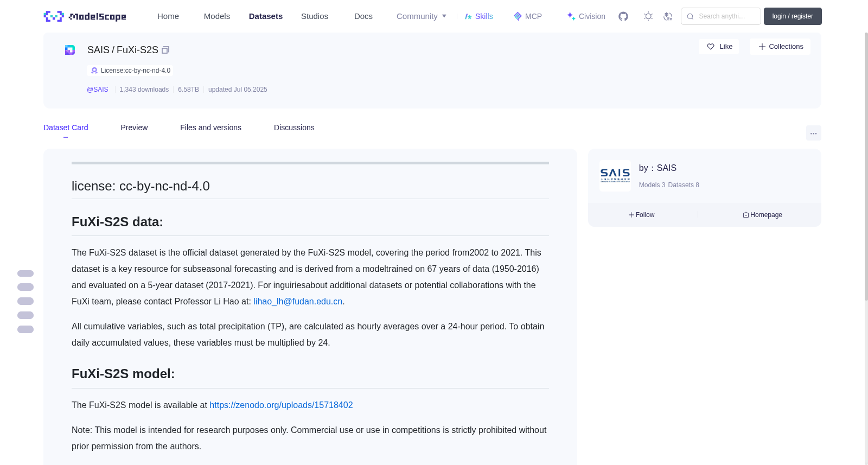Click the Follow plus icon

click(631, 215)
